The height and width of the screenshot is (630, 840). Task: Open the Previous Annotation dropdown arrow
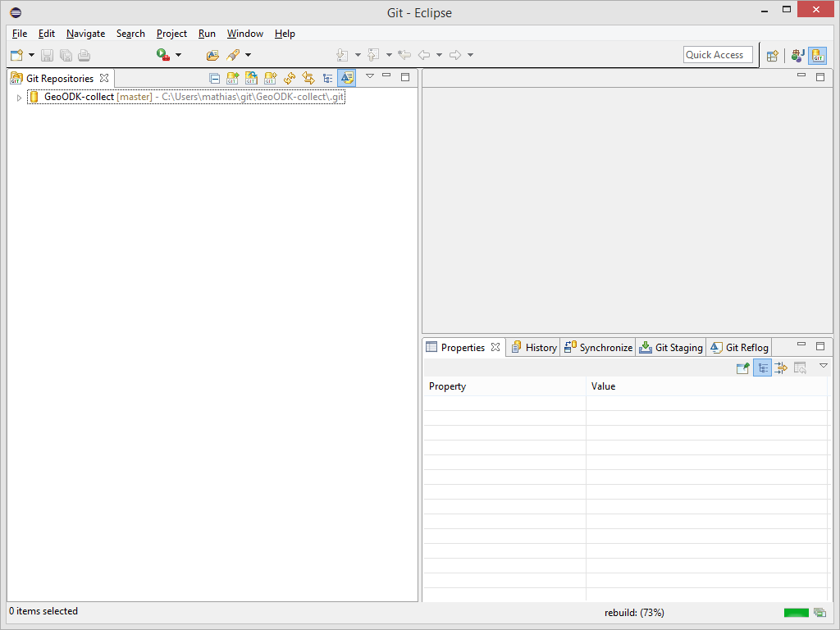(389, 55)
